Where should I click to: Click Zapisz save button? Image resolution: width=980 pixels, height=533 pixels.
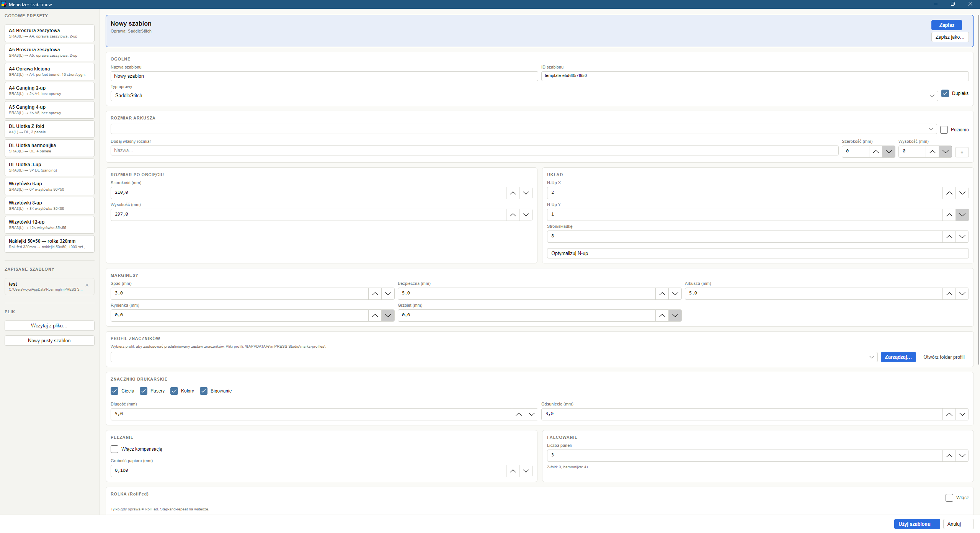[x=946, y=25]
